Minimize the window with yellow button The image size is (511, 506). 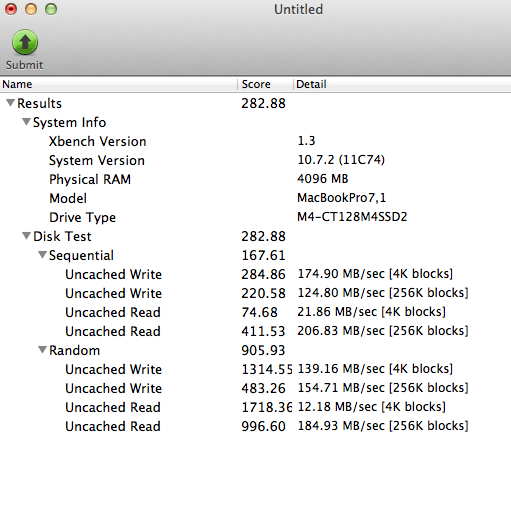31,9
